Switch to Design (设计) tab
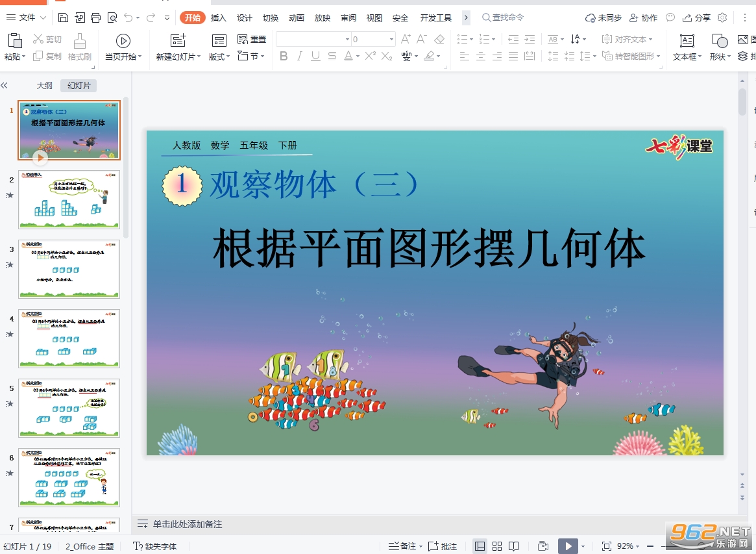The image size is (756, 554). pos(245,18)
